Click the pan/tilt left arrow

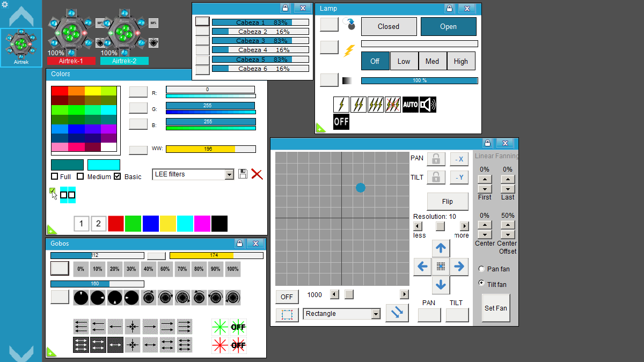[x=422, y=266]
